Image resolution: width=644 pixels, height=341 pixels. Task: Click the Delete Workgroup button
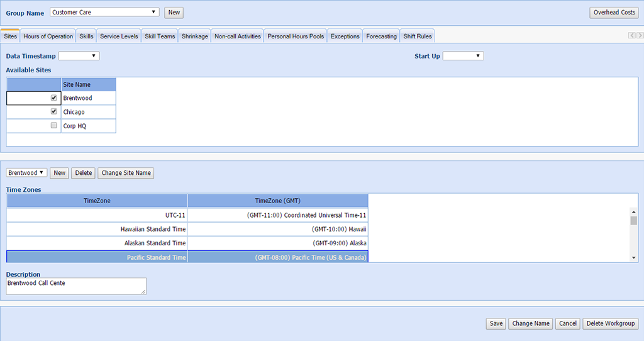611,323
